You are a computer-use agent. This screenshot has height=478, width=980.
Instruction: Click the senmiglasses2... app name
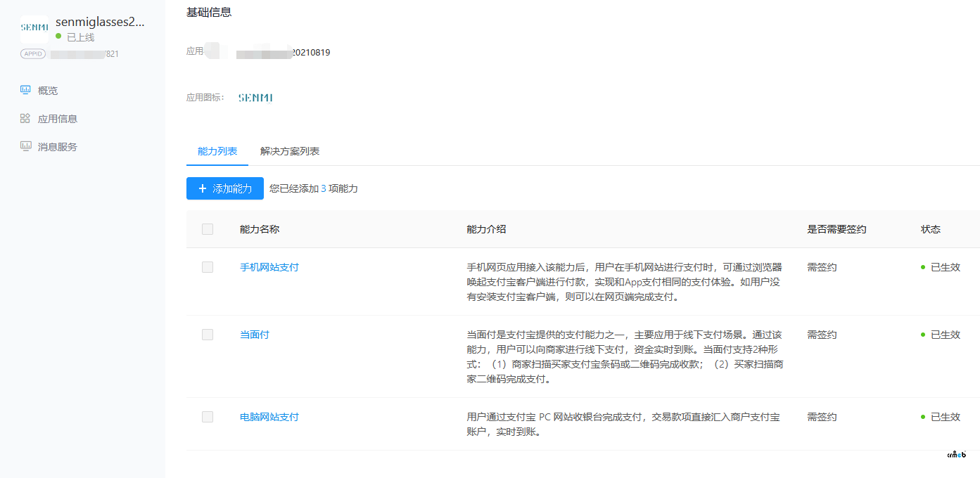coord(100,22)
